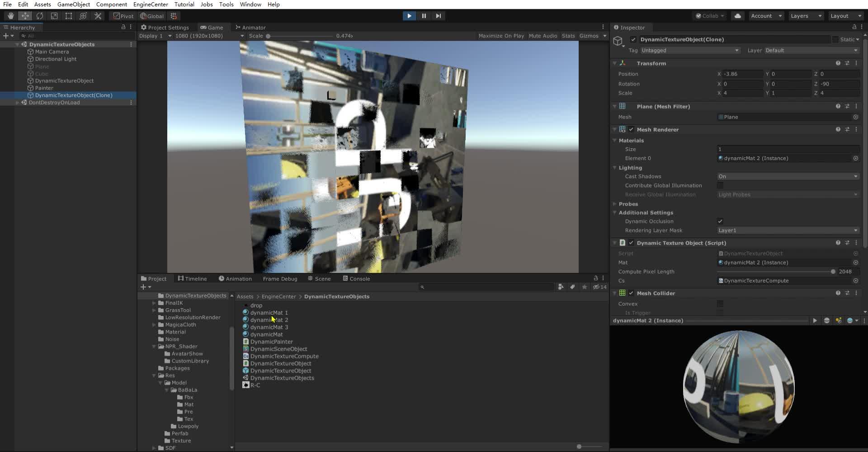Open the cloud services icon

[738, 16]
